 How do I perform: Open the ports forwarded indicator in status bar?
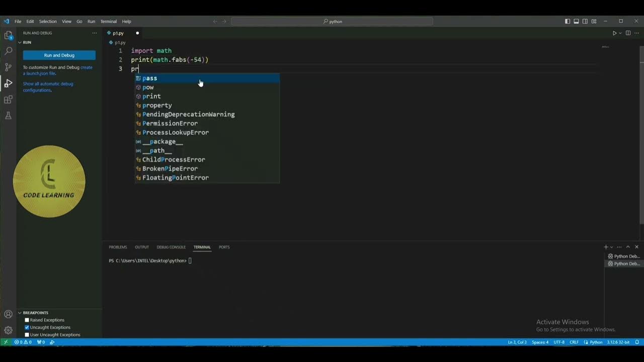41,342
